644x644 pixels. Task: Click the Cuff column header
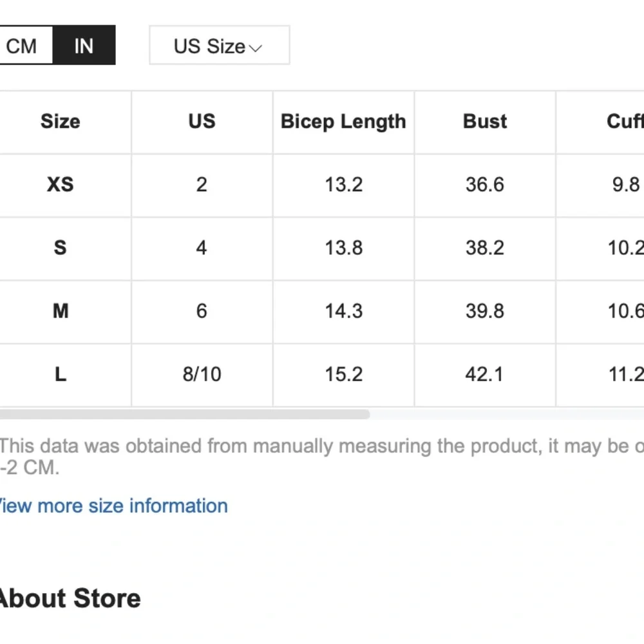pos(623,122)
